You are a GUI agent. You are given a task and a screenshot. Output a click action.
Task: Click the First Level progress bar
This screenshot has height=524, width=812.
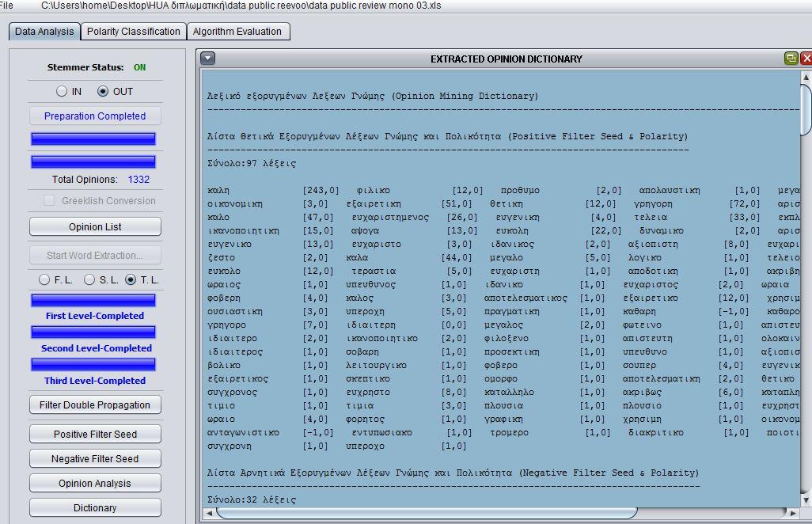93,300
